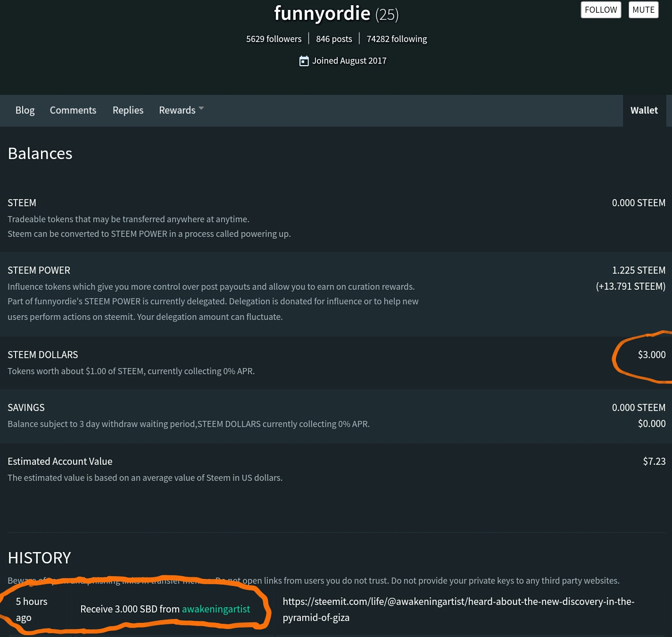View the 74282 following list

point(397,39)
